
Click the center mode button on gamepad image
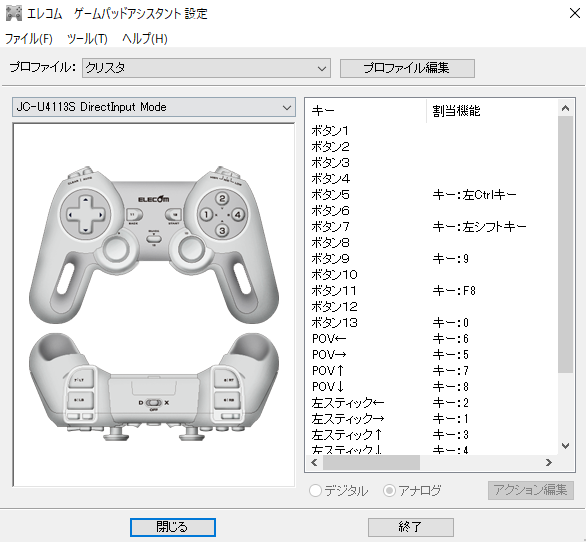154,238
